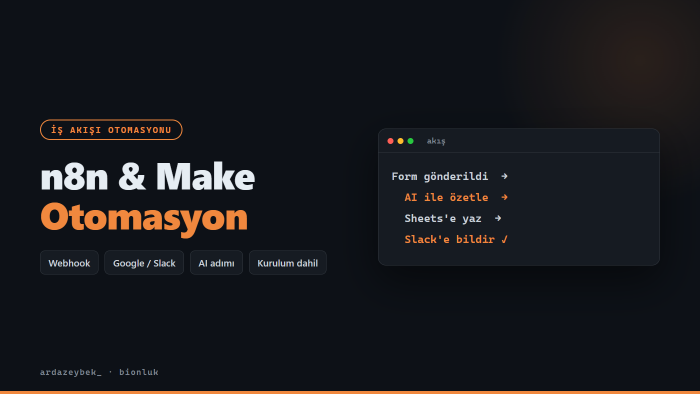Click the arrow after Form gönderildi

point(504,176)
